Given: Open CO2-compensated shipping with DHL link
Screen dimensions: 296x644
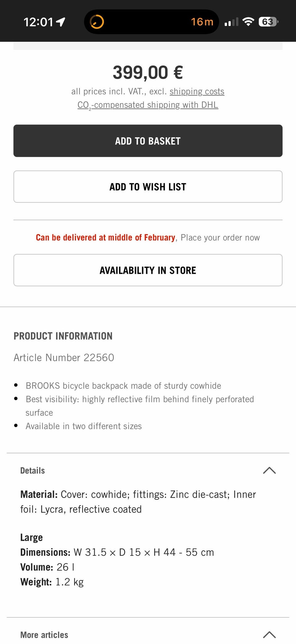Looking at the screenshot, I should 148,105.
